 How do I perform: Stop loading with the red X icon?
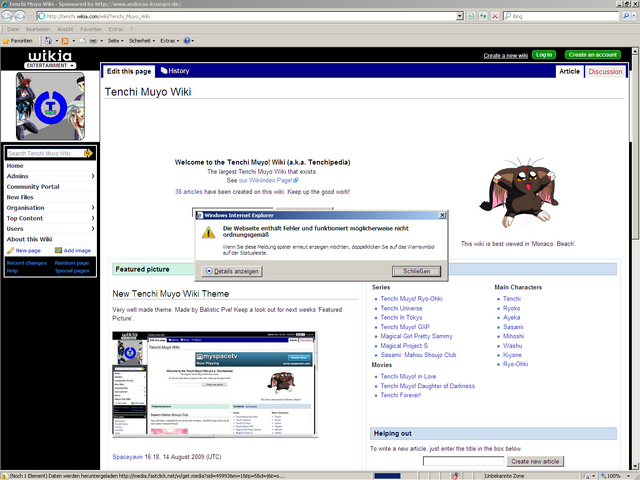click(495, 16)
